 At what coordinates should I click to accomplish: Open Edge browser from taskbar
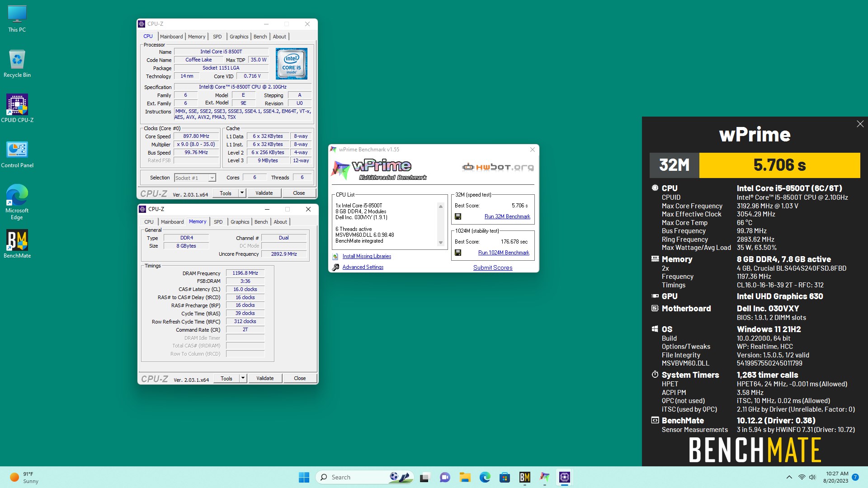485,477
